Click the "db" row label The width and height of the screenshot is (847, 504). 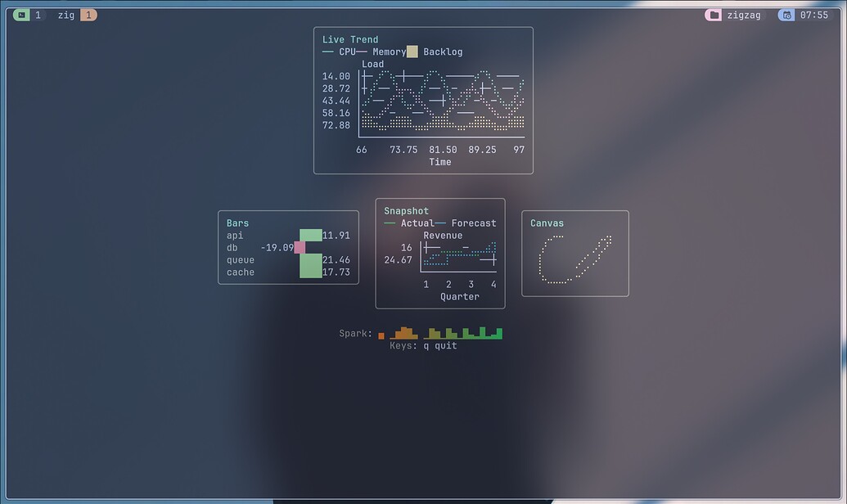point(232,248)
